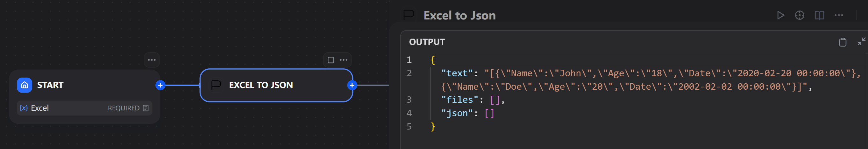The image size is (868, 149).
Task: Select the START node title
Action: pos(50,85)
